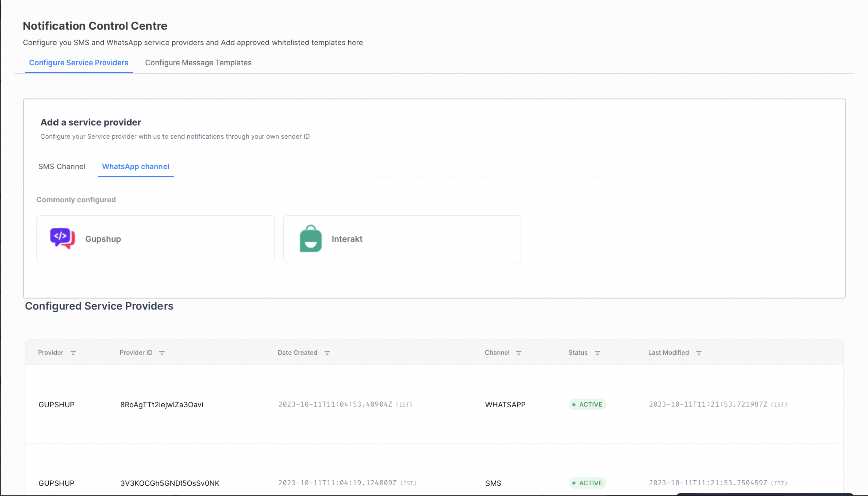
Task: Click the Last Modified filter icon
Action: click(x=699, y=353)
